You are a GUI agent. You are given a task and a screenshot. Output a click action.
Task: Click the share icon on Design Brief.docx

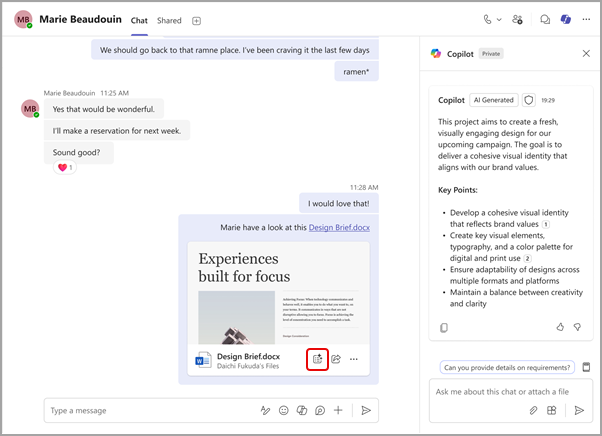(336, 359)
